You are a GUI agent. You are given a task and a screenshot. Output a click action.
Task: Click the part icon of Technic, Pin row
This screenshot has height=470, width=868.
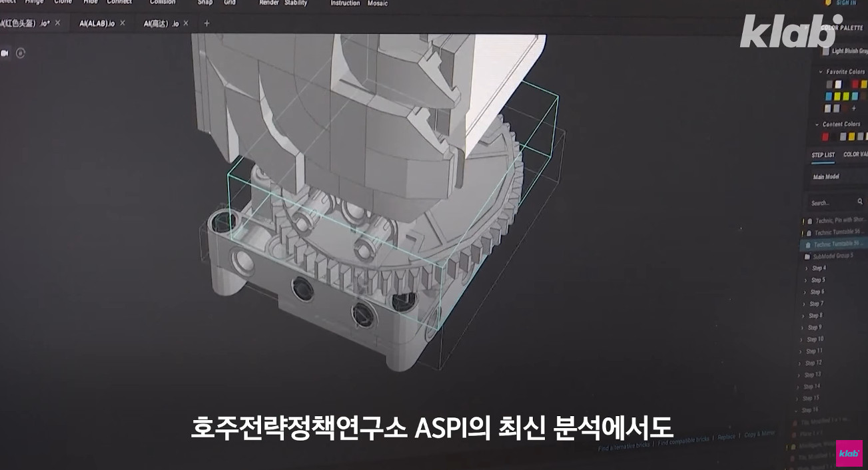coord(809,221)
